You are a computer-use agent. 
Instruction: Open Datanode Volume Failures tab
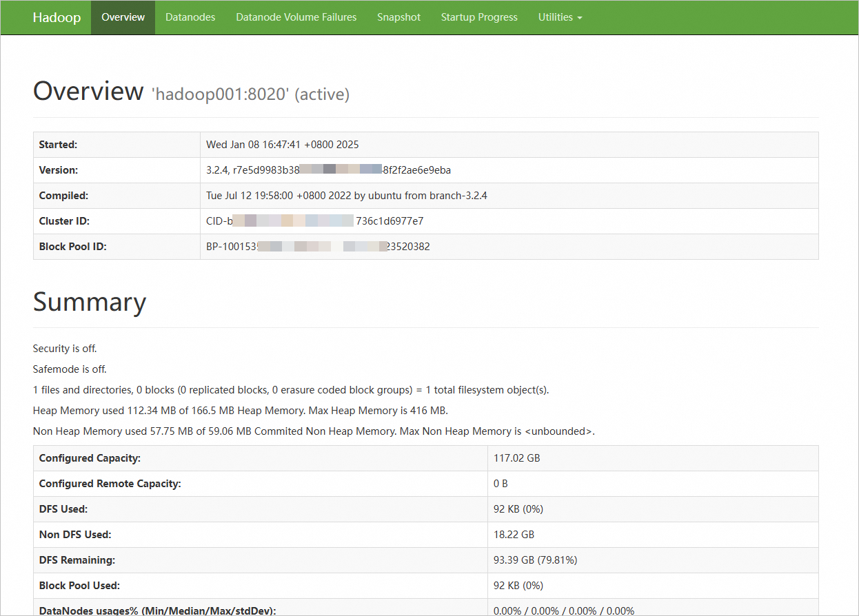pos(296,17)
